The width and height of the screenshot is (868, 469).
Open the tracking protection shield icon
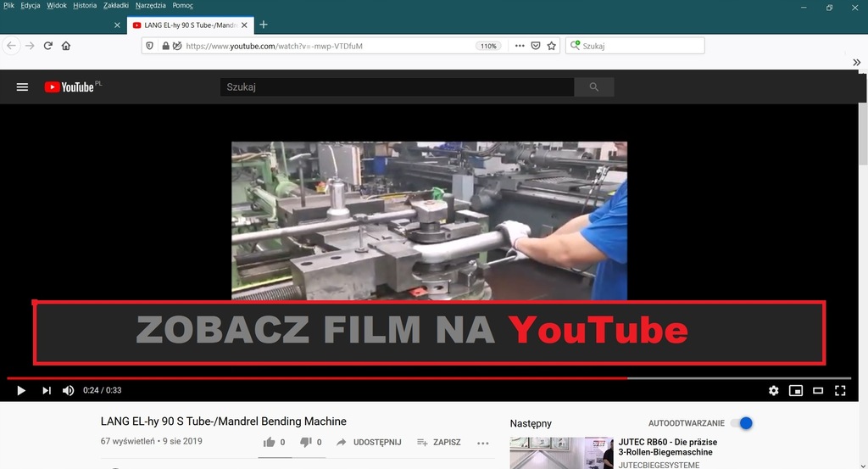149,46
